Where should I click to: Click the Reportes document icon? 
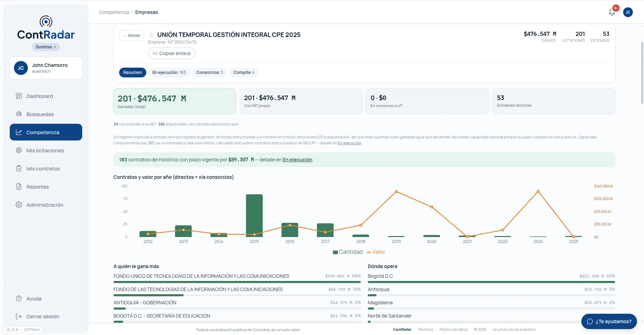point(19,186)
